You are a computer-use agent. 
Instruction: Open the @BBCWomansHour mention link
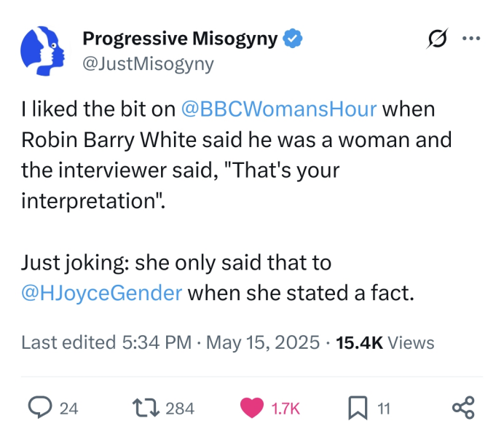pyautogui.click(x=278, y=109)
